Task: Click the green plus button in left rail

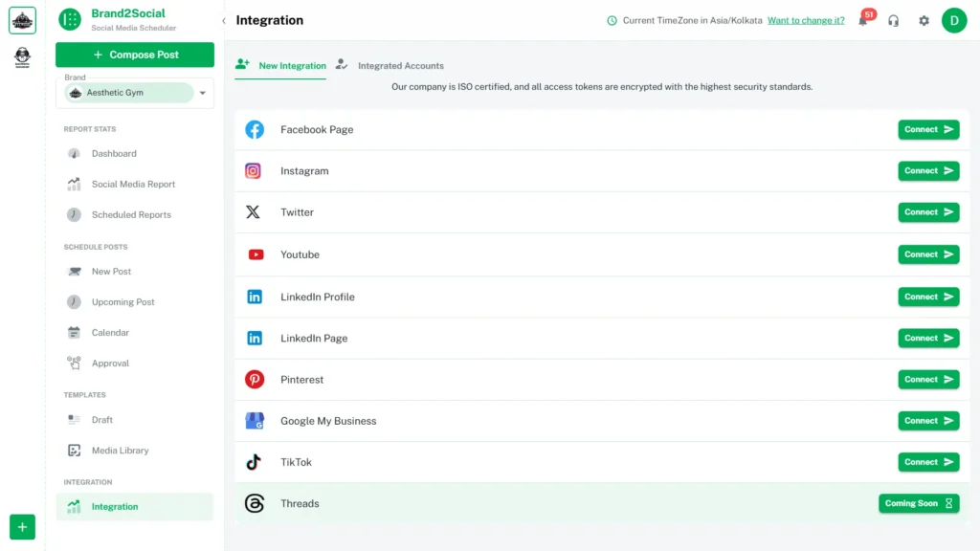Action: [x=23, y=527]
